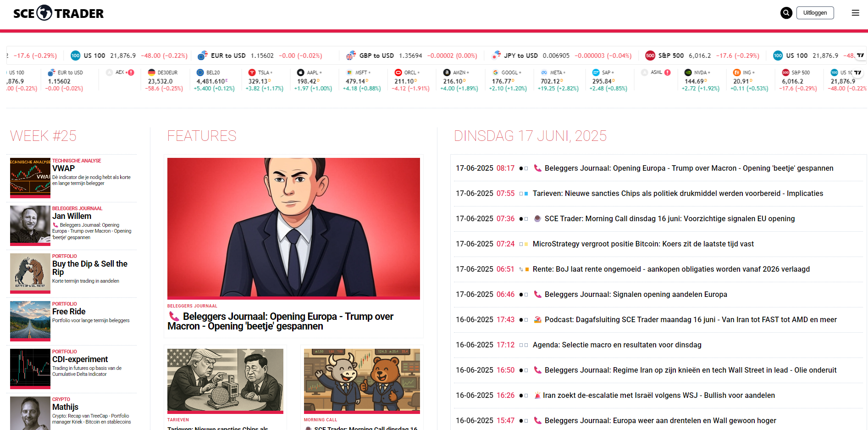Click the CRYPTO category label

[x=61, y=399]
